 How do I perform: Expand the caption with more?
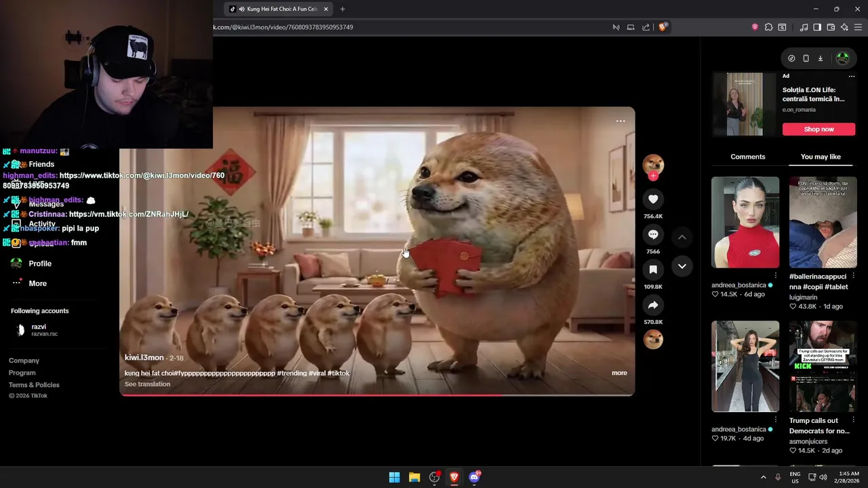619,373
